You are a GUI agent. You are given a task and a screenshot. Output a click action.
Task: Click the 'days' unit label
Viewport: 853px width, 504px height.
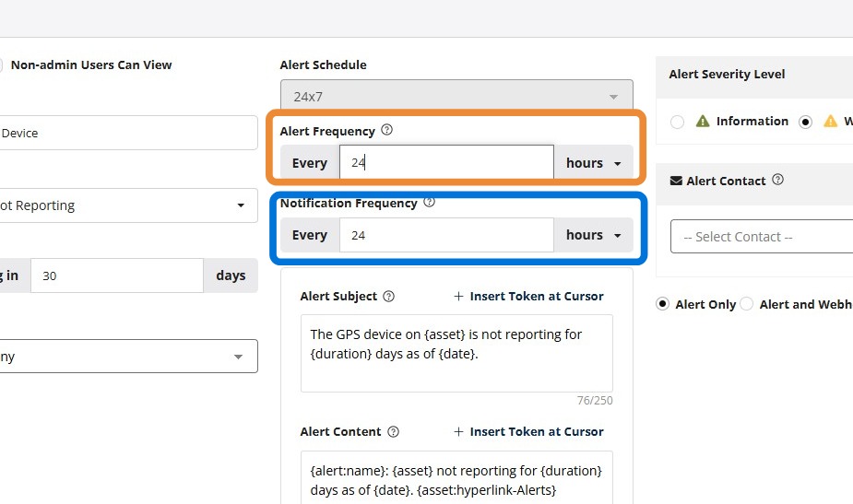coord(231,275)
